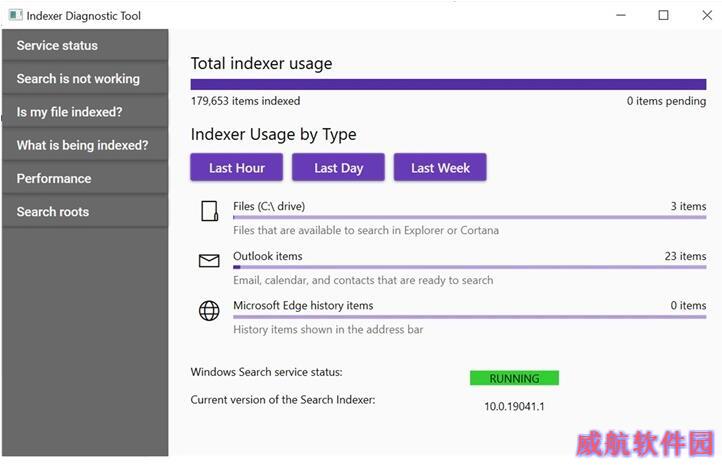
Task: Show indexer usage for Last Week
Action: [440, 167]
